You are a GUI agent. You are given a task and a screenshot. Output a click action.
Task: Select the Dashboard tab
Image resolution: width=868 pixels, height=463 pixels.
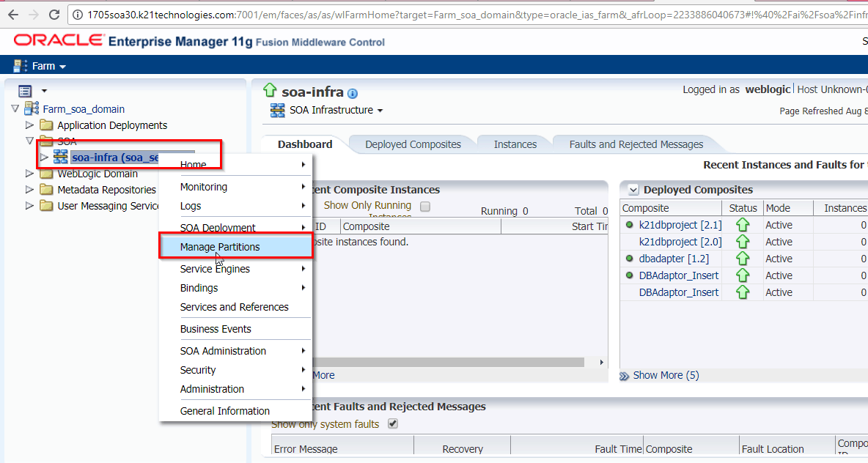[x=305, y=144]
